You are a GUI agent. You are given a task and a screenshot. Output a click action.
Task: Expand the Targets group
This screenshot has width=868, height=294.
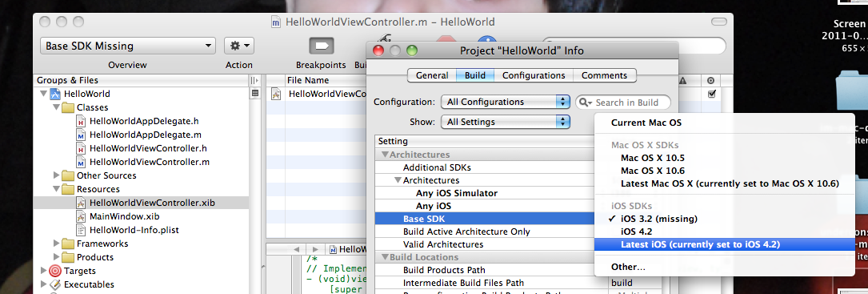coord(43,271)
